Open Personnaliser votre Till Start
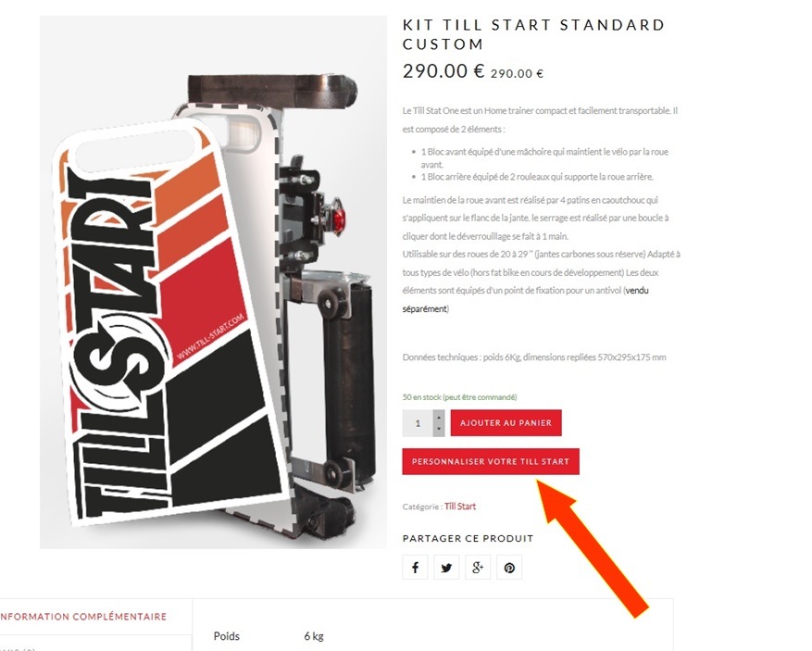The height and width of the screenshot is (651, 812). [x=491, y=461]
